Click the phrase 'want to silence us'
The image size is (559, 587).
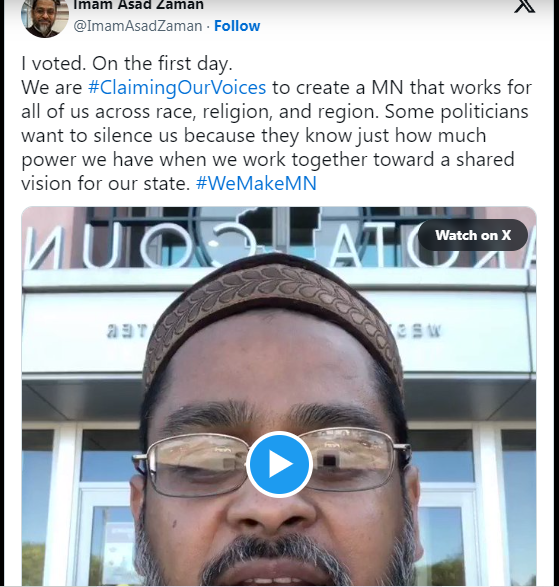point(99,135)
